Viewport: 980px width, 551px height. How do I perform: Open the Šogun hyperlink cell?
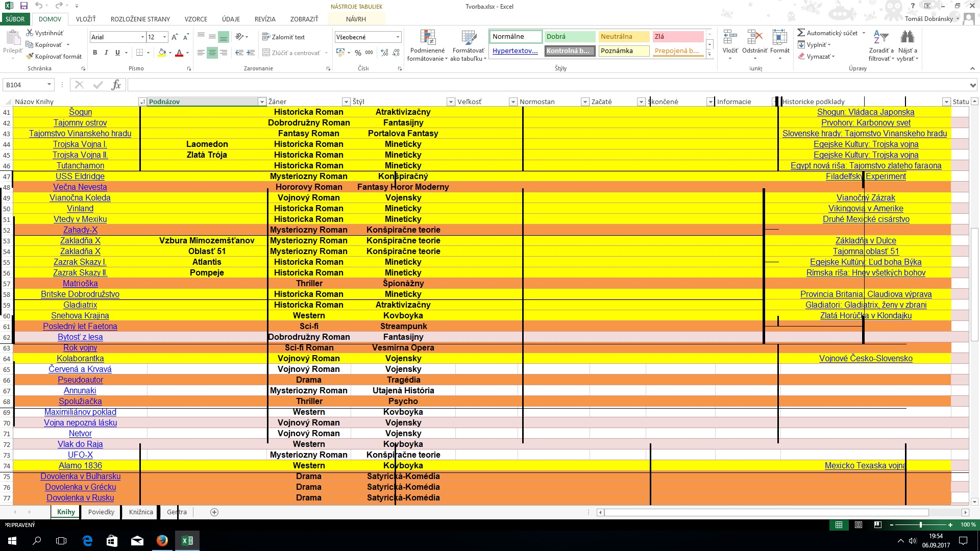(x=80, y=112)
